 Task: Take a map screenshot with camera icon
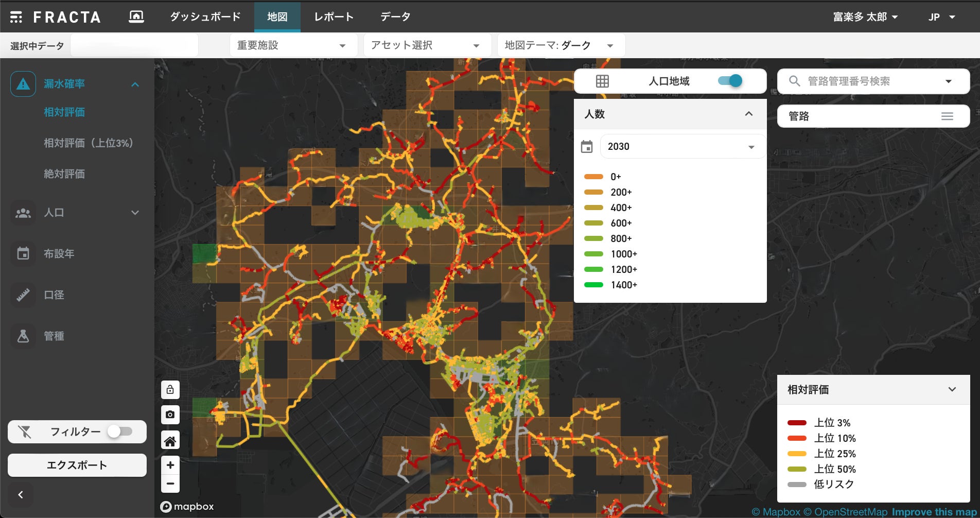click(x=170, y=415)
